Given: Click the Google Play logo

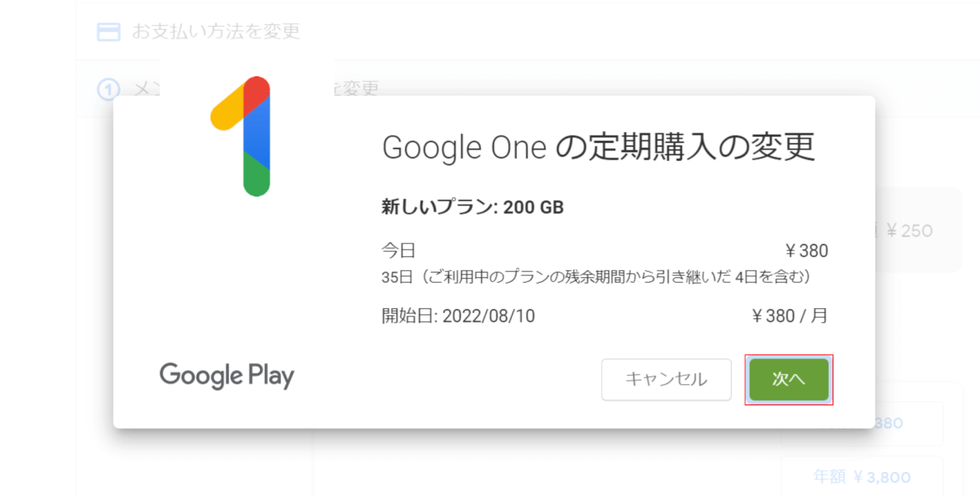Looking at the screenshot, I should click(227, 376).
